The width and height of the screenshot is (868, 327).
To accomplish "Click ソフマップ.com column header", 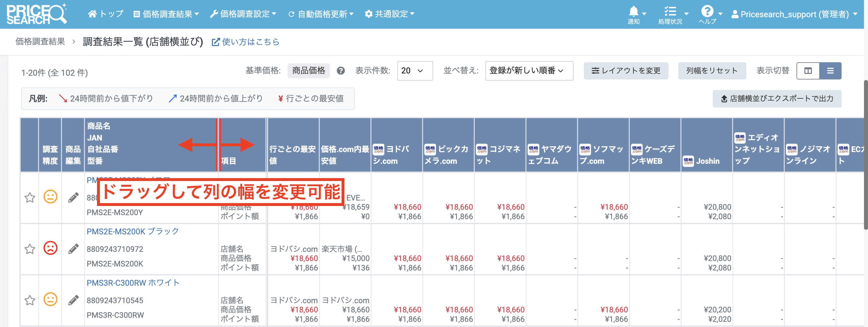I will (603, 145).
